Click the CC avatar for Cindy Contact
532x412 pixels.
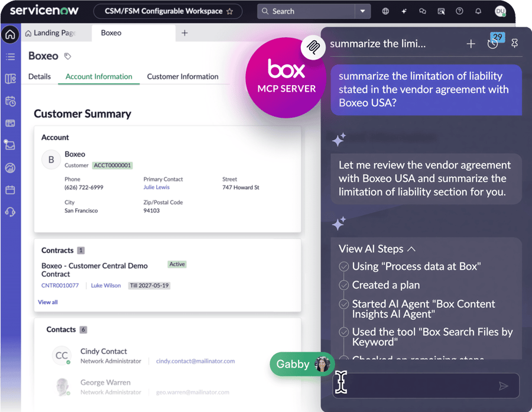tap(61, 355)
